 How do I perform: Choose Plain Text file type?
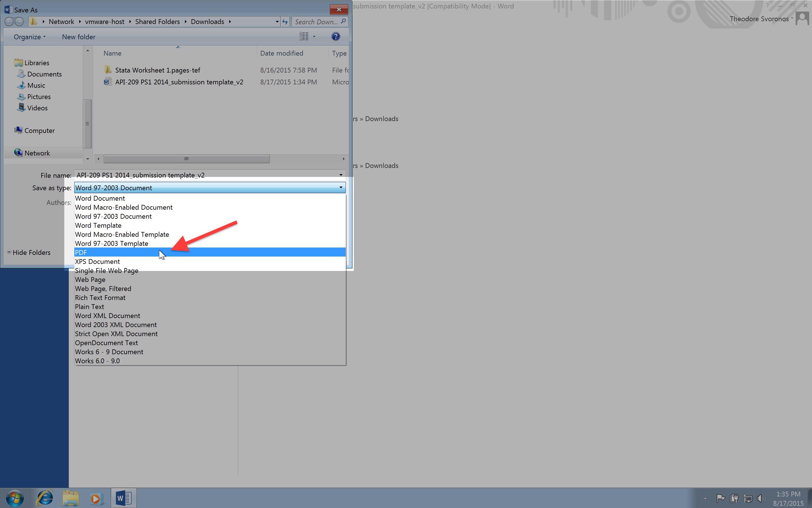click(x=210, y=307)
